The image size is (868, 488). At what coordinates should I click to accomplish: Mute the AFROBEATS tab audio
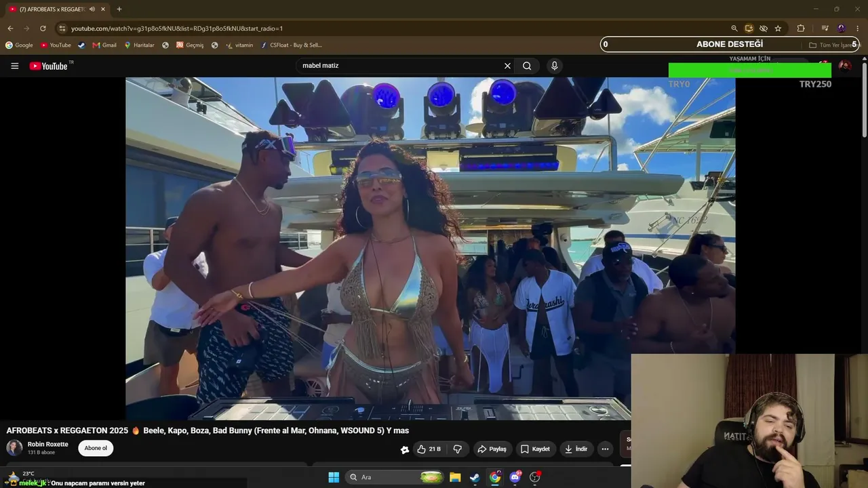[92, 9]
